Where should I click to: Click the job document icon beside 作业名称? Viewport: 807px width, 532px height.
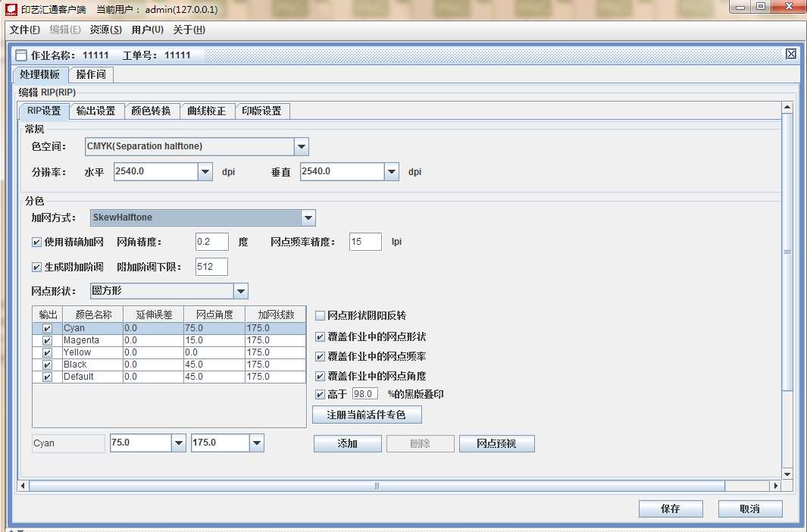pos(21,55)
